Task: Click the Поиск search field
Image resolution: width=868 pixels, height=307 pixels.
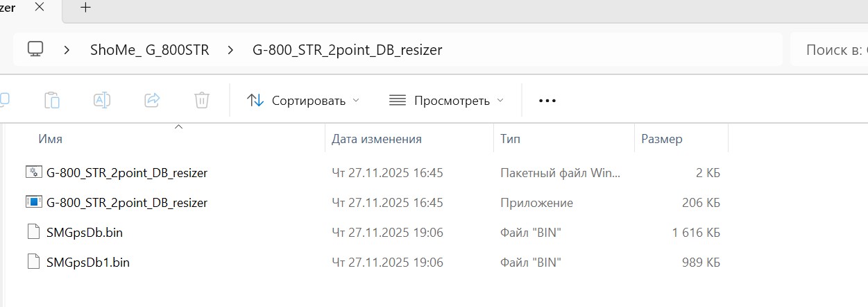Action: pyautogui.click(x=833, y=50)
